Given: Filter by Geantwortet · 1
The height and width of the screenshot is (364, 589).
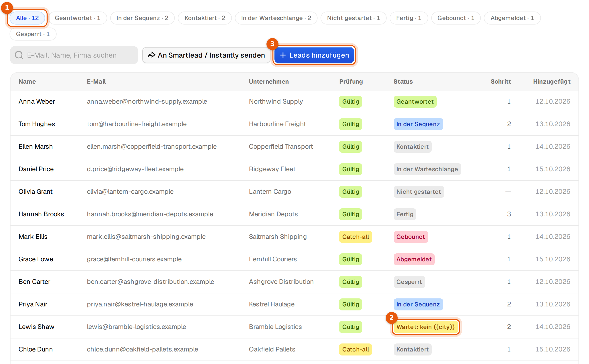Looking at the screenshot, I should (x=78, y=18).
